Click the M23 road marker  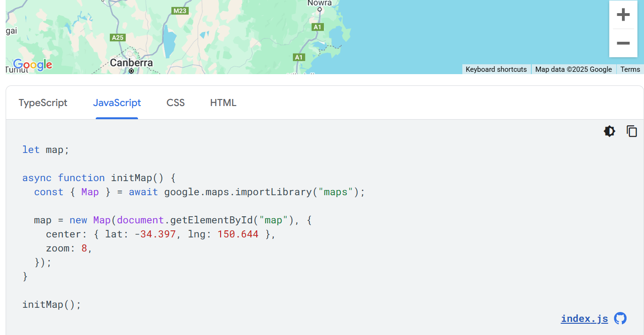[x=180, y=11]
